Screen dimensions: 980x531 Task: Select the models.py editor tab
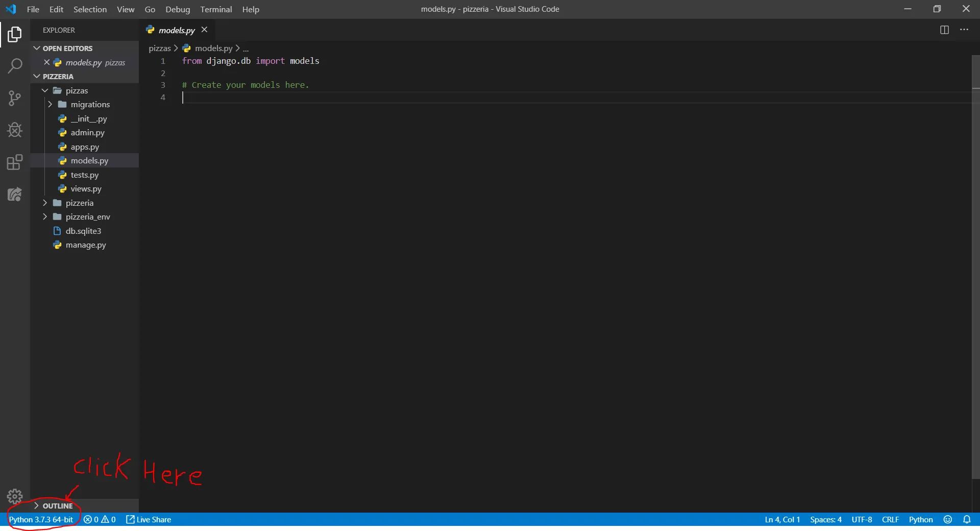click(x=177, y=30)
